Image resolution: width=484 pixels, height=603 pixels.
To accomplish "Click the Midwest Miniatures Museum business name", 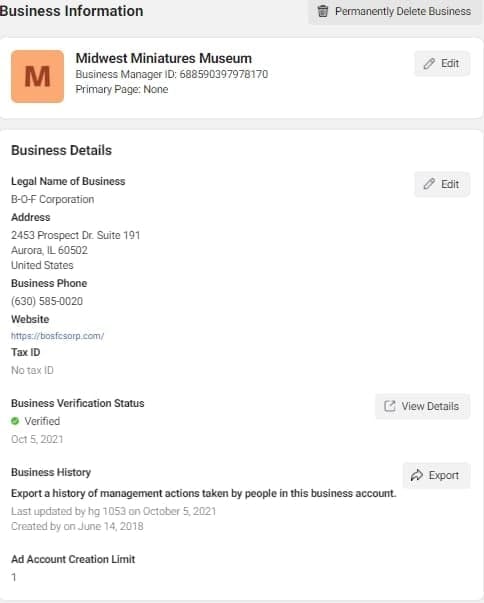I will 163,58.
